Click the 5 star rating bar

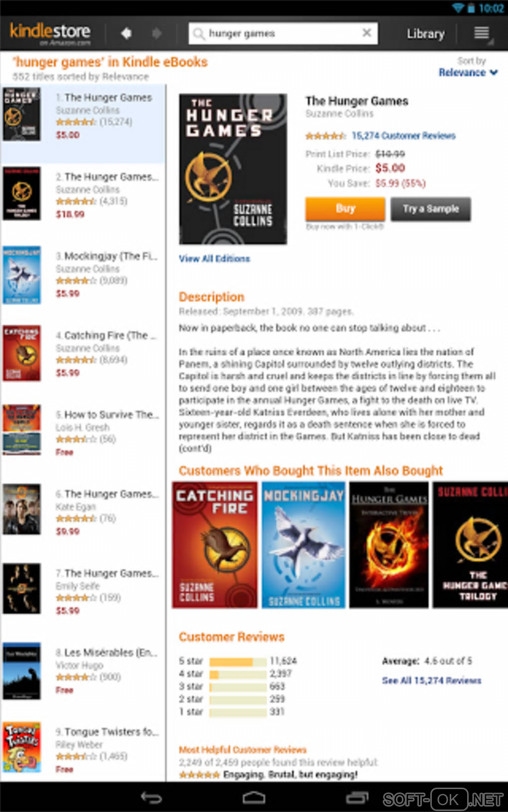tap(238, 662)
